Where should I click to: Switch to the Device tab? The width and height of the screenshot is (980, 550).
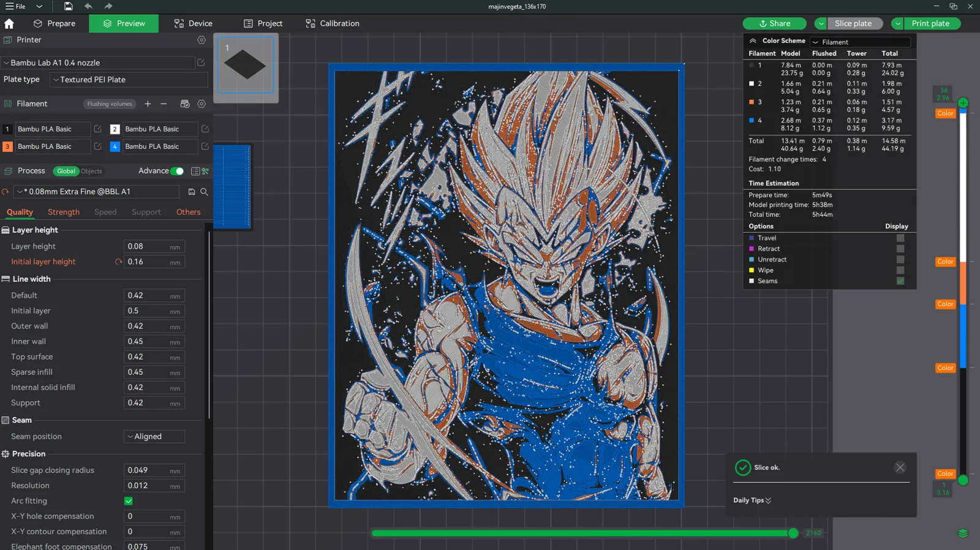click(x=193, y=23)
